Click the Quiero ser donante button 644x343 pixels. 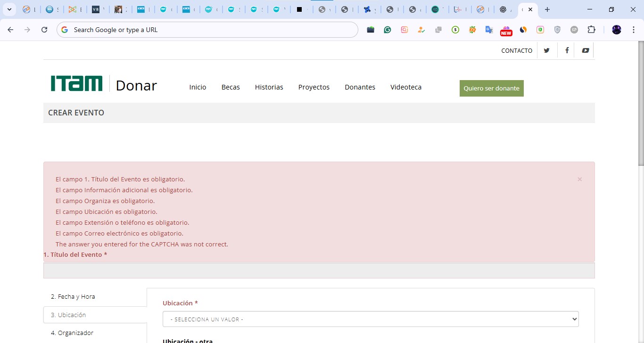(491, 88)
